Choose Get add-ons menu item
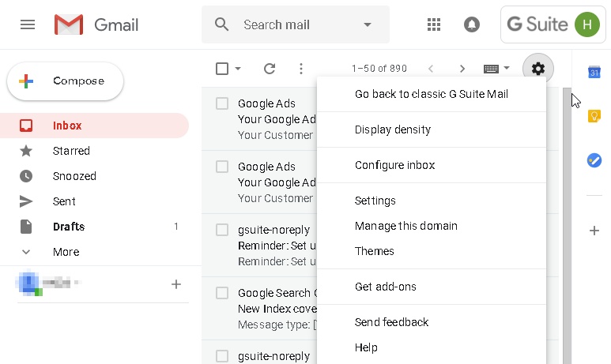 [x=432, y=287]
